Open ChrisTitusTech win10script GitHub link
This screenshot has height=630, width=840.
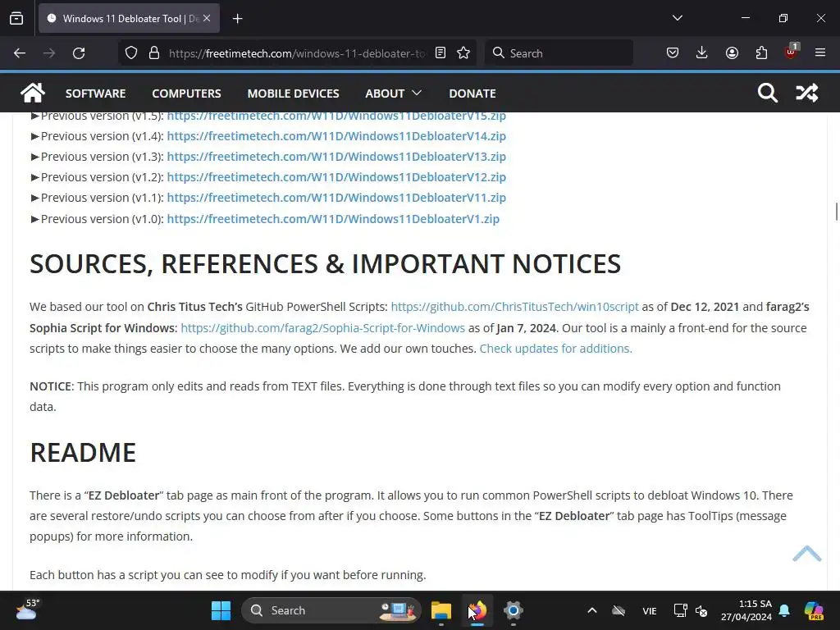514,307
